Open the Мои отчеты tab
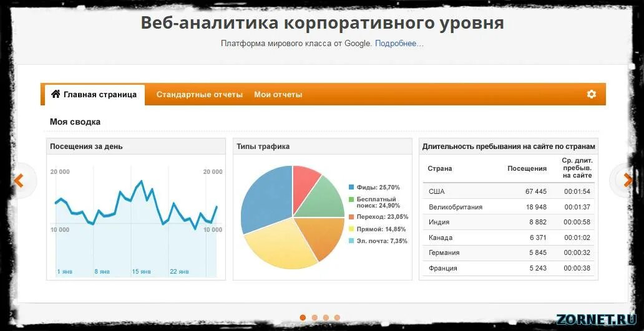Image resolution: width=644 pixels, height=331 pixels. click(x=278, y=95)
